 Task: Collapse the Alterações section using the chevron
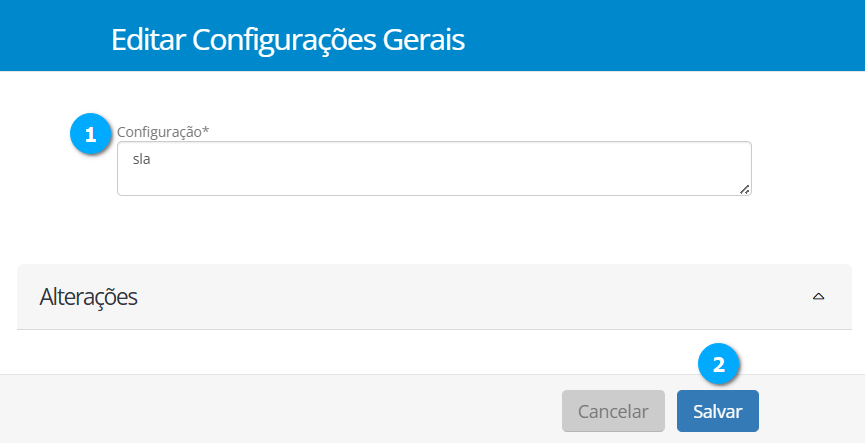tap(818, 297)
